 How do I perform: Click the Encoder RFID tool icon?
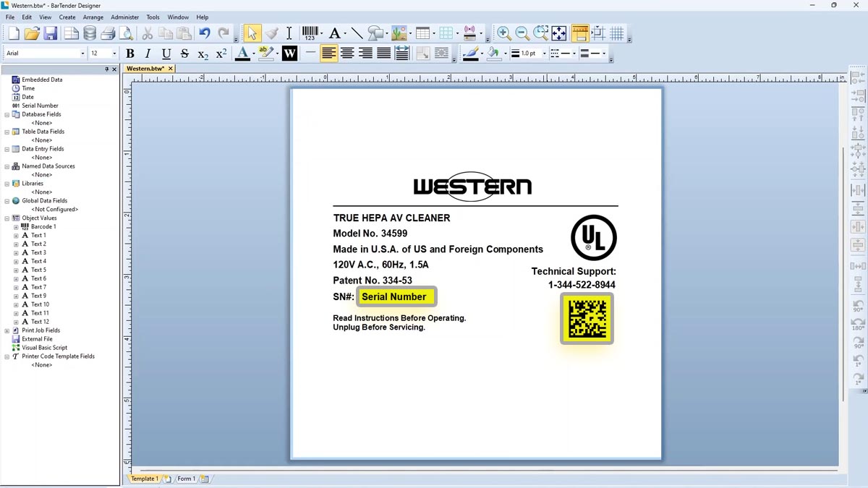pyautogui.click(x=470, y=33)
